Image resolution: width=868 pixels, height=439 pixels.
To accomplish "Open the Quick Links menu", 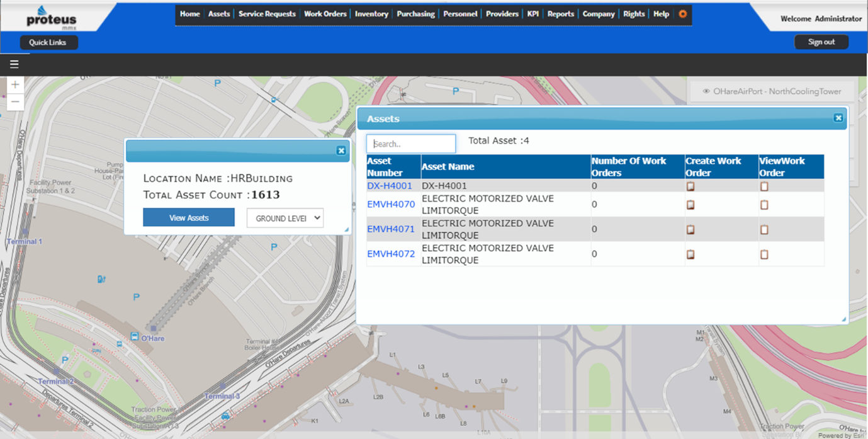I will click(48, 42).
